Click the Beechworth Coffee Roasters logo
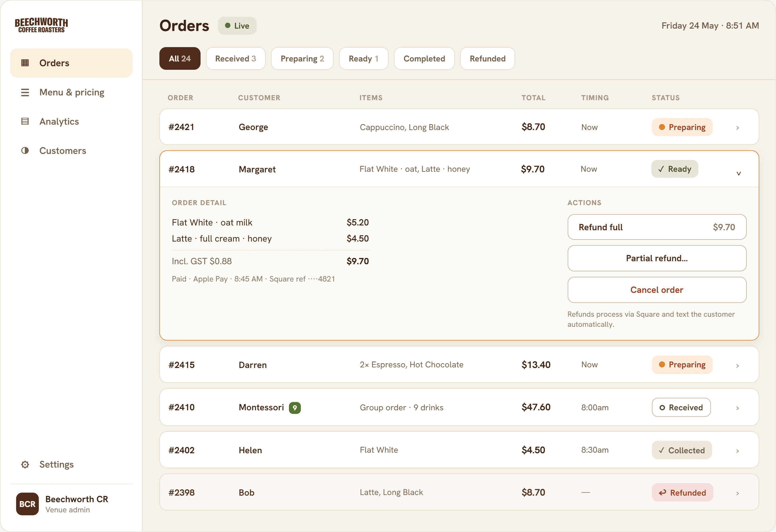The width and height of the screenshot is (776, 532). (41, 25)
